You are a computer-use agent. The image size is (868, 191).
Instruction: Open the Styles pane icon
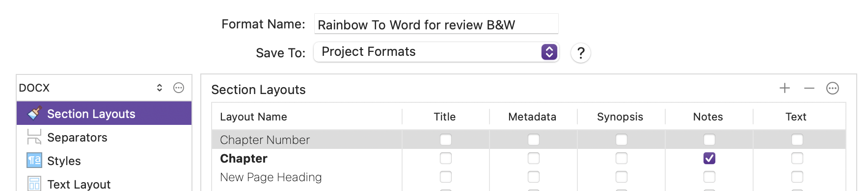click(x=34, y=160)
